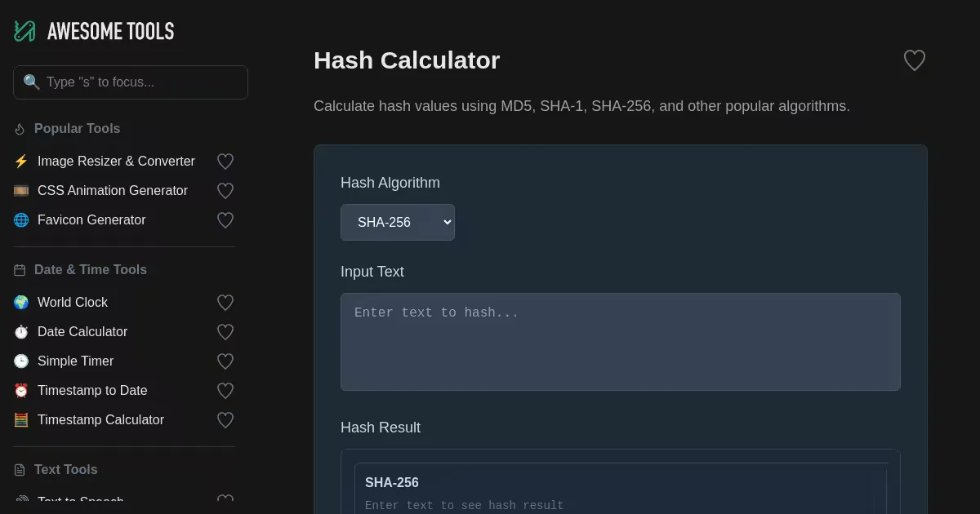Click the stopwatch icon beside Date Calculator

click(21, 332)
